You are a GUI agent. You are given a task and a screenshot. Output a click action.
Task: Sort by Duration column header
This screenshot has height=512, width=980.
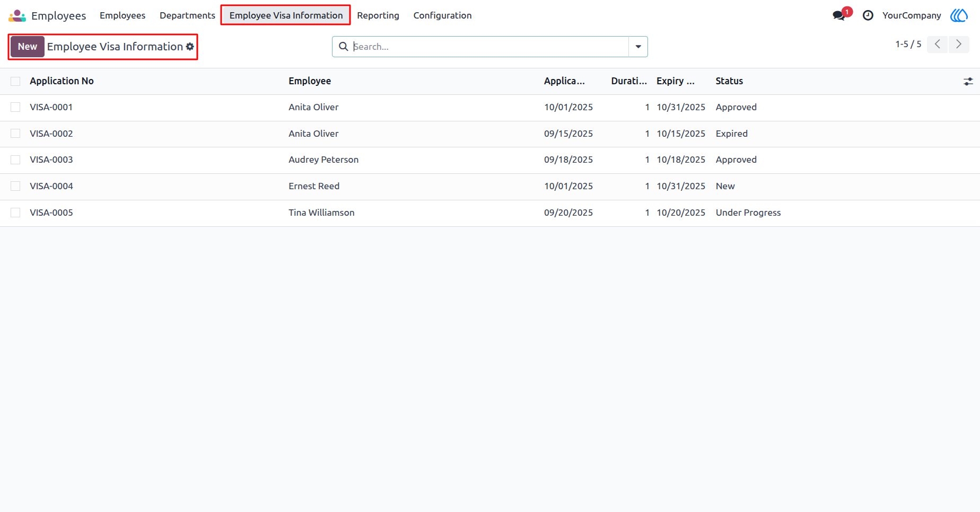(x=629, y=81)
